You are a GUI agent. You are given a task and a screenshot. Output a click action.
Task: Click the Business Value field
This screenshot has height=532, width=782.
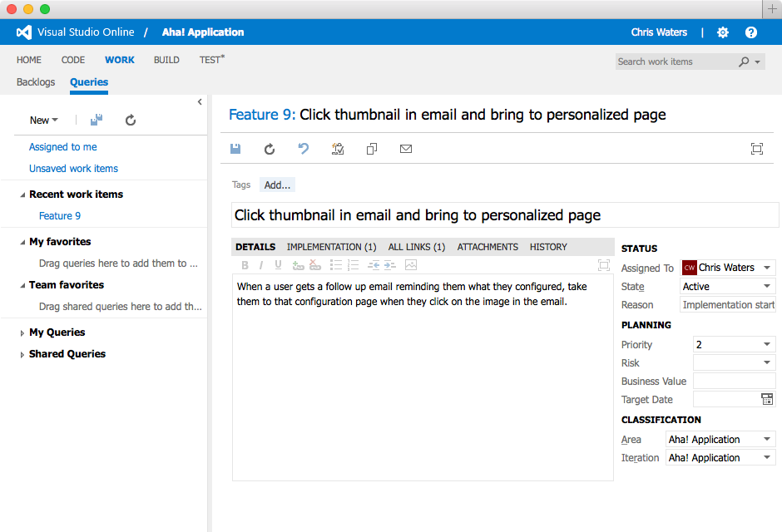pyautogui.click(x=734, y=381)
